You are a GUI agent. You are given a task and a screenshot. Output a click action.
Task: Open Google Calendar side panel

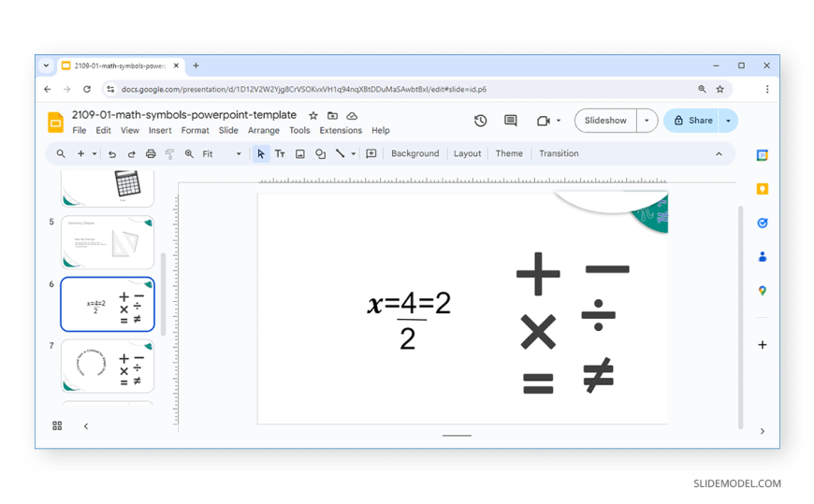(x=763, y=155)
